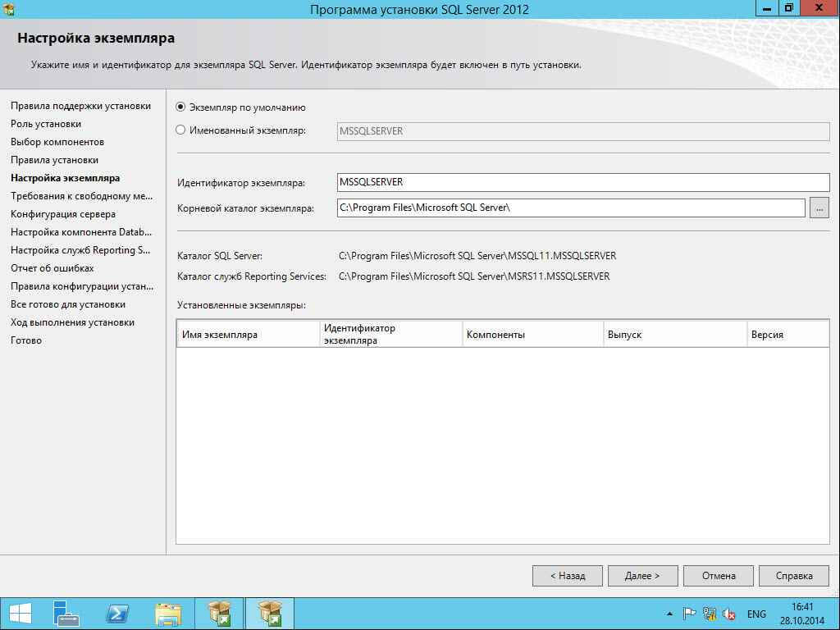Select the named instance radio button
The image size is (840, 630).
coord(180,130)
